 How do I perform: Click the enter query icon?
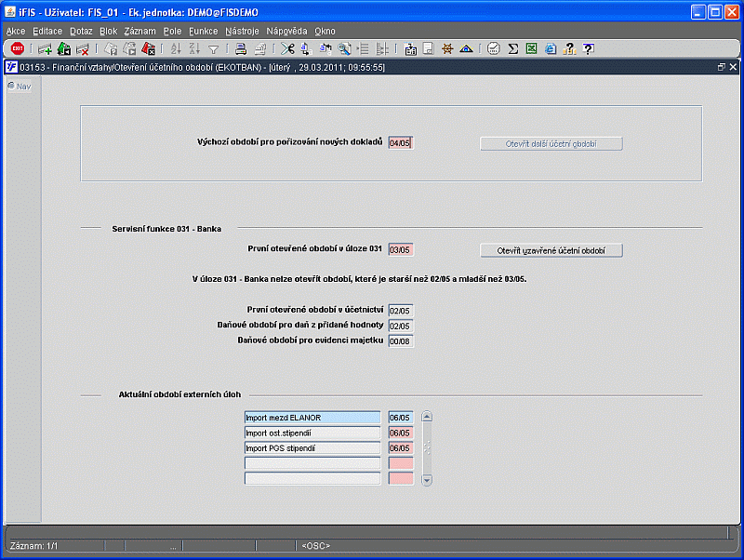point(111,48)
